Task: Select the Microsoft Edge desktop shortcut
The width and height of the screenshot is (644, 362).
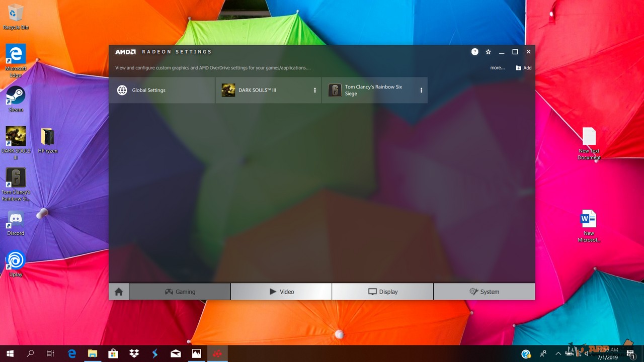Action: tap(16, 61)
